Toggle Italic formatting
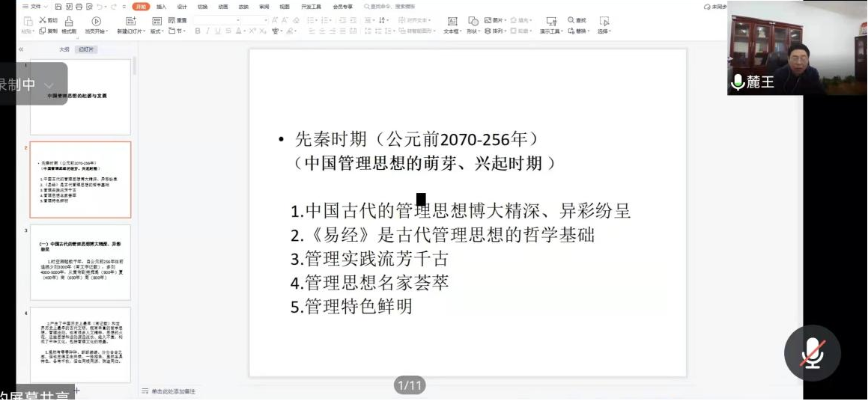 coord(208,31)
